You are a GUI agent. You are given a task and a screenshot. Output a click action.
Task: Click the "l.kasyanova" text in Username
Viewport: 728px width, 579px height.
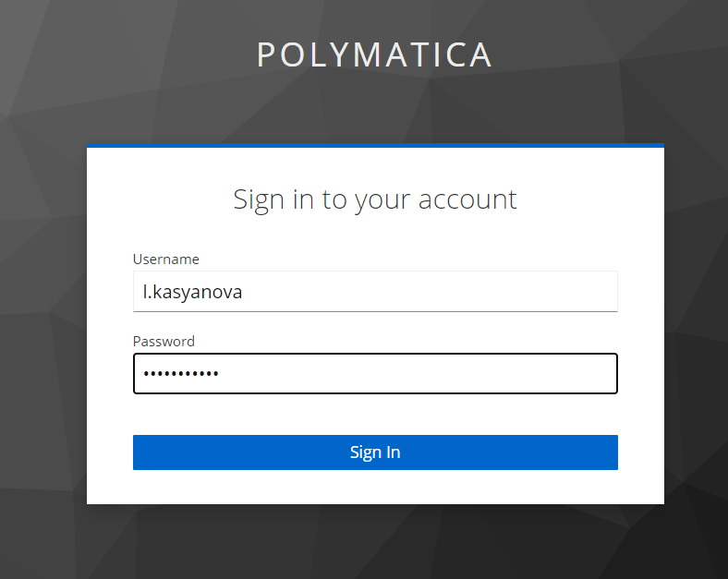pyautogui.click(x=192, y=293)
